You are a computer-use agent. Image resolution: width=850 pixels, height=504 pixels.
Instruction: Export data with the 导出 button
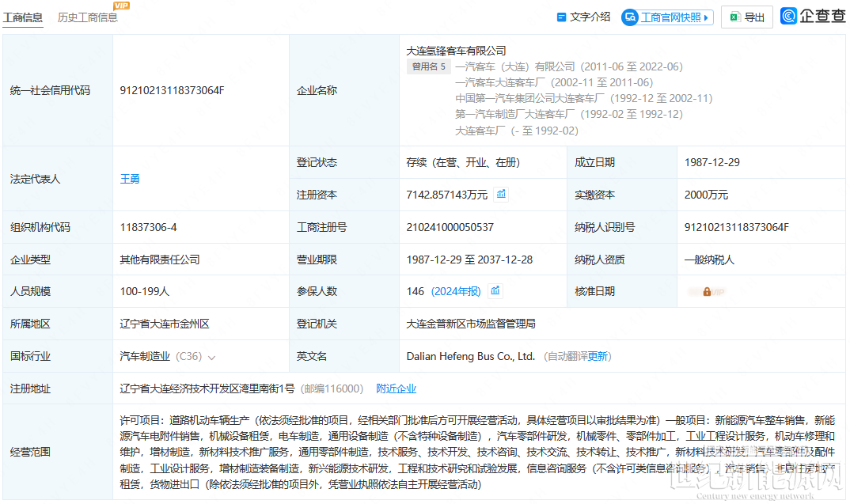click(x=746, y=17)
